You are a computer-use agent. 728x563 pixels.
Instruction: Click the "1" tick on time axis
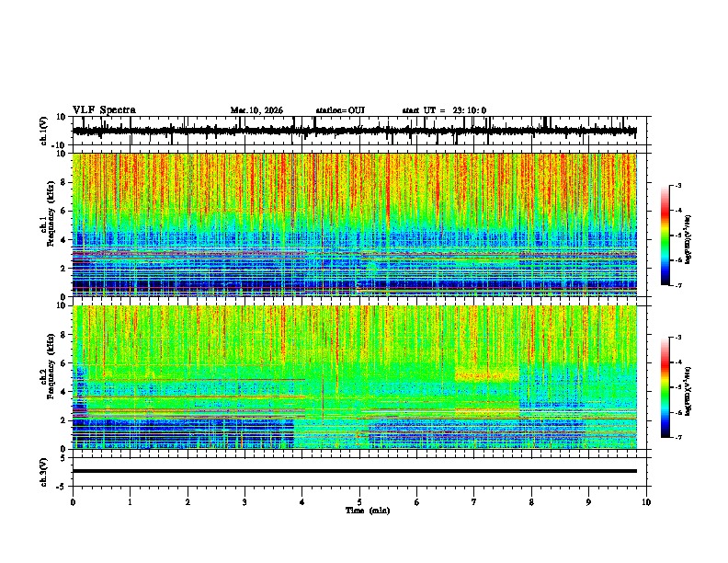(130, 502)
